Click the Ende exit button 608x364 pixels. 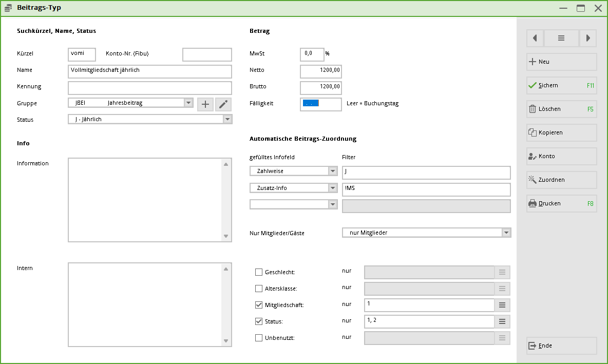(561, 346)
